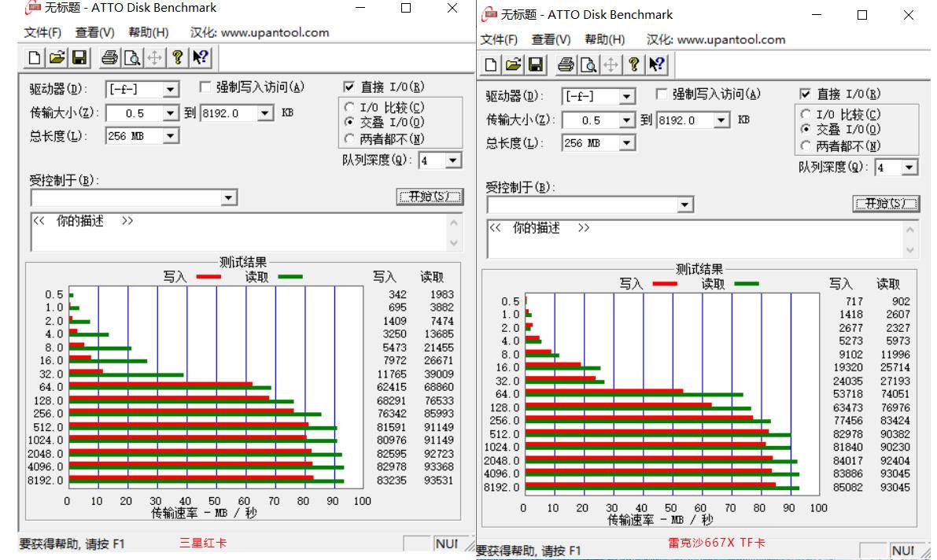The image size is (937, 560).
Task: Uncheck the 直接 I/O option
Action: (349, 87)
